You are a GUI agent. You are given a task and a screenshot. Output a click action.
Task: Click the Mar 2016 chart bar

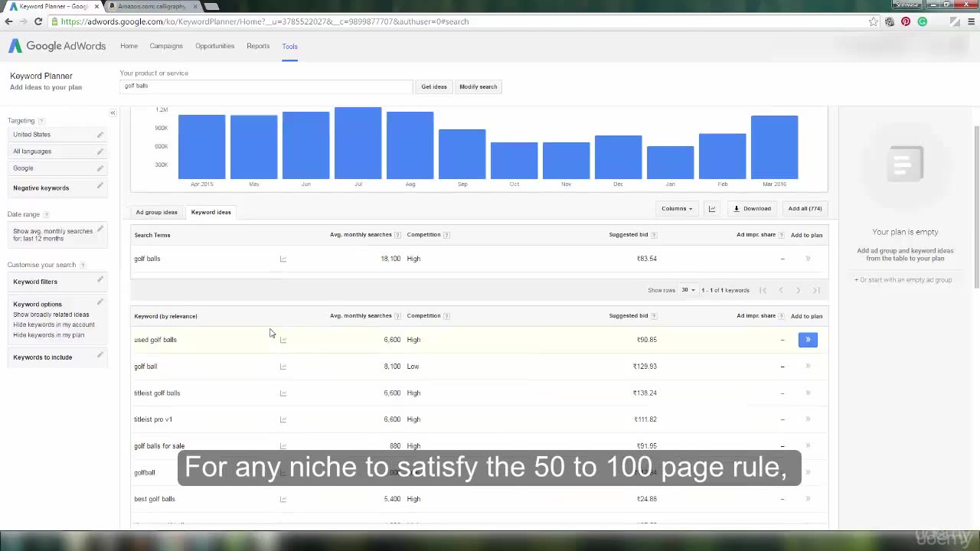tap(775, 147)
